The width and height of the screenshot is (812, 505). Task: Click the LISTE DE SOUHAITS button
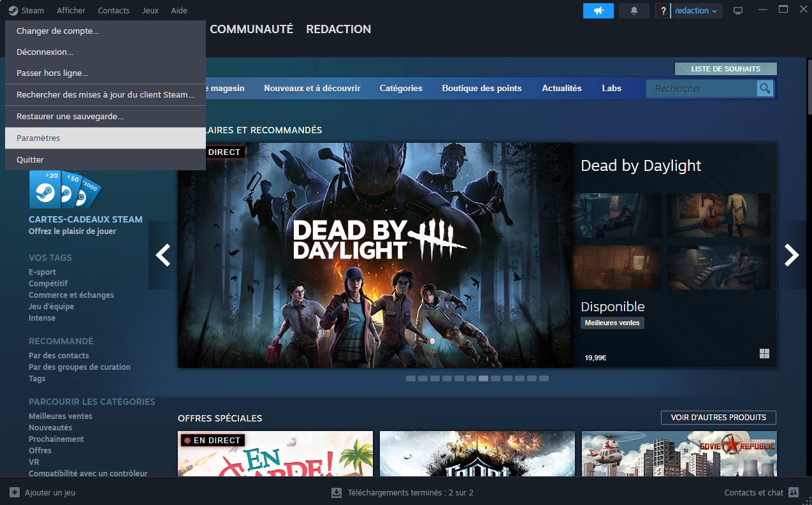tap(726, 69)
